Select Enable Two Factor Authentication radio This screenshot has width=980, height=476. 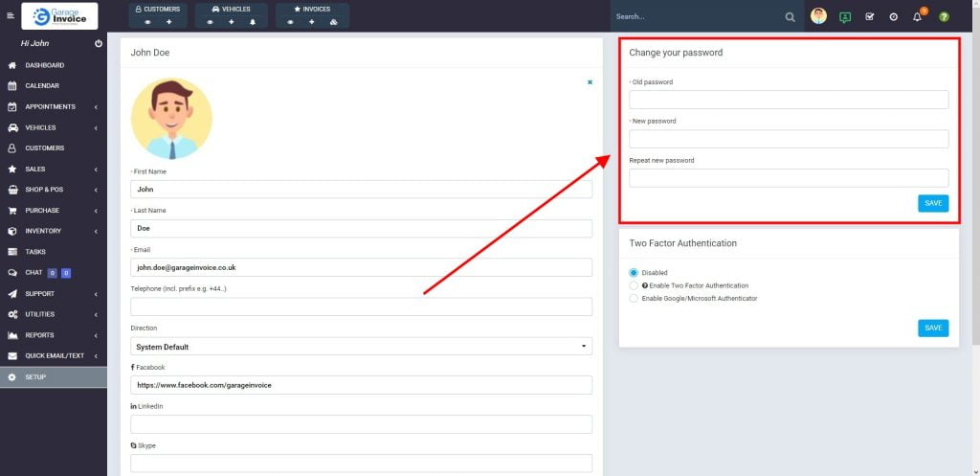click(634, 285)
